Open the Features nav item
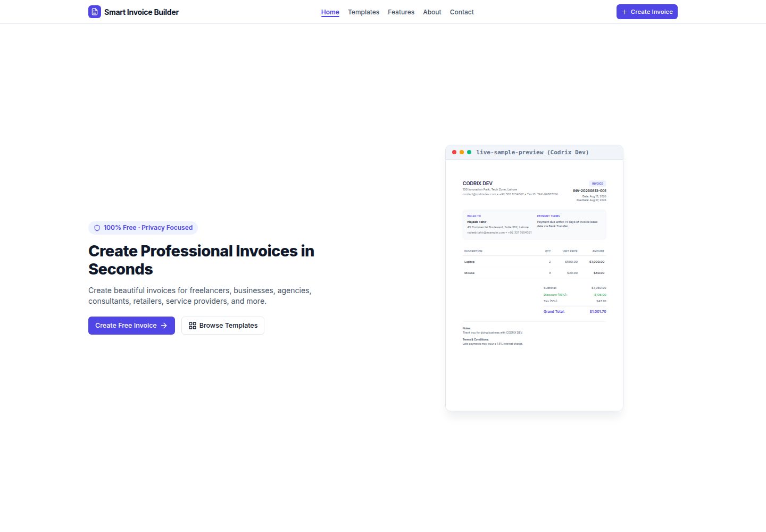The height and width of the screenshot is (532, 766). click(401, 12)
